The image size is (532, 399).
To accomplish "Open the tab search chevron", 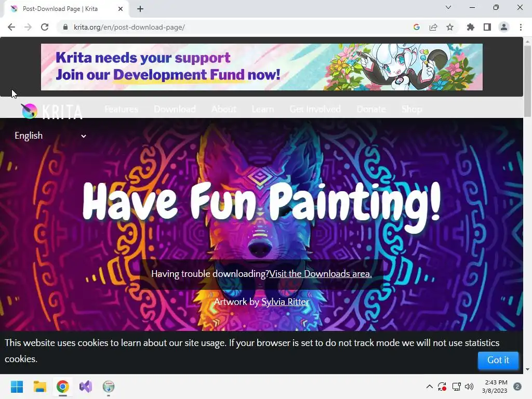I will 448,7.
